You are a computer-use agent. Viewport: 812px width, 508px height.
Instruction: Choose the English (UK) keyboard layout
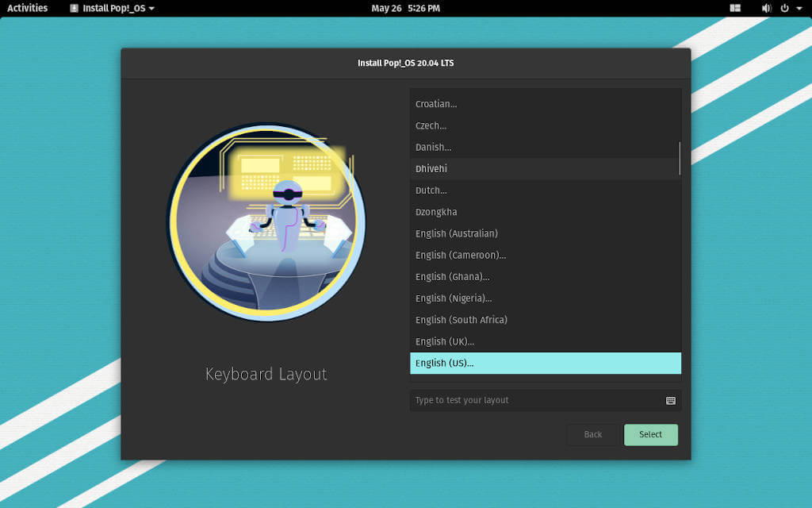click(546, 341)
